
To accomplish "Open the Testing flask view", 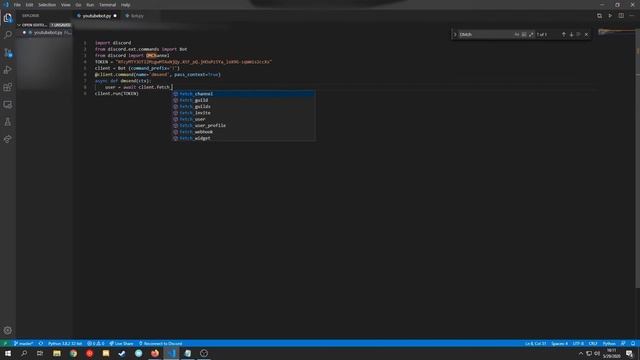I will click(x=8, y=122).
